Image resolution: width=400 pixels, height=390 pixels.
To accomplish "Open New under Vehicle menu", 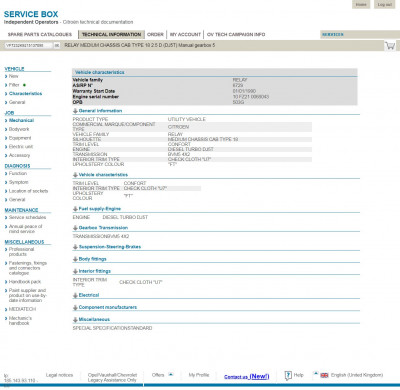I will pos(14,76).
